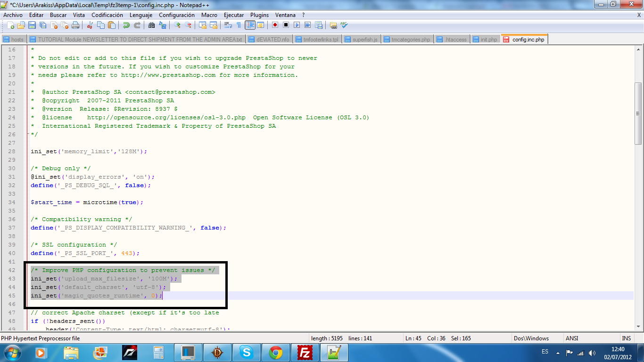Switch to the tmcategories.php tab
This screenshot has height=362, width=644.
point(407,40)
